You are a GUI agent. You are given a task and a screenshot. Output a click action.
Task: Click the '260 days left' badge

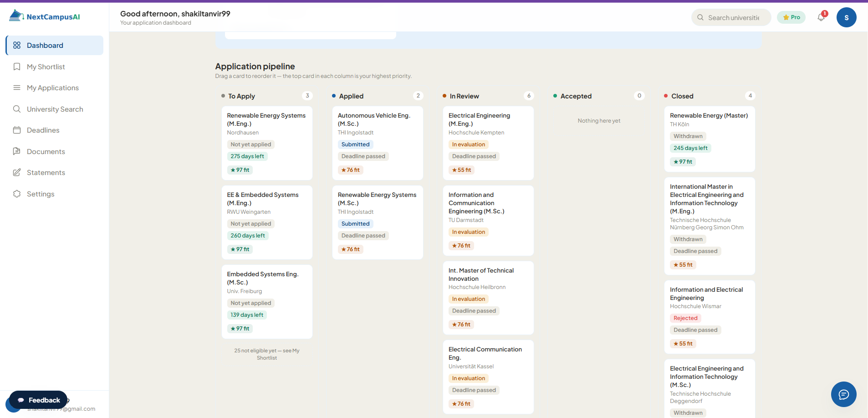pos(248,236)
